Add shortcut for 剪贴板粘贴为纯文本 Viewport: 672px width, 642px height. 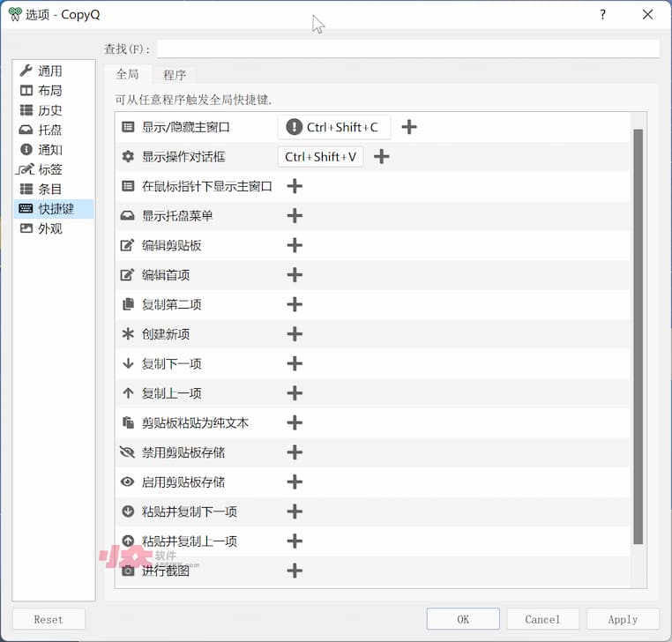(x=295, y=422)
